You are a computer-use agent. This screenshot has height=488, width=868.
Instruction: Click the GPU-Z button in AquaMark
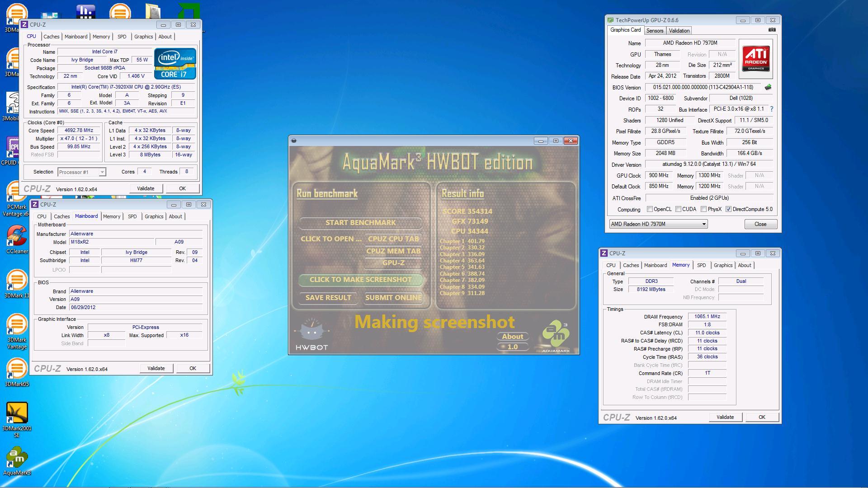(x=393, y=263)
